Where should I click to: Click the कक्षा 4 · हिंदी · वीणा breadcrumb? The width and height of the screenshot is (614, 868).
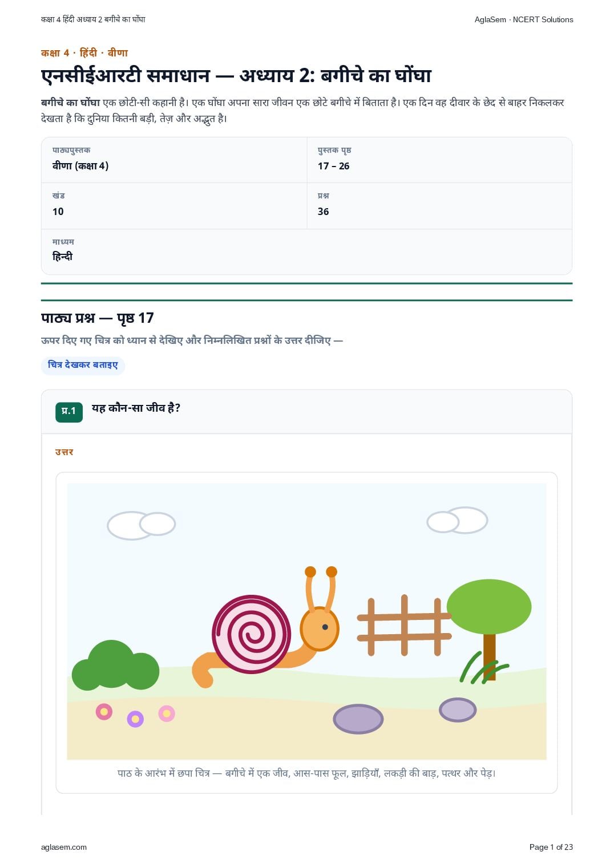pos(84,53)
